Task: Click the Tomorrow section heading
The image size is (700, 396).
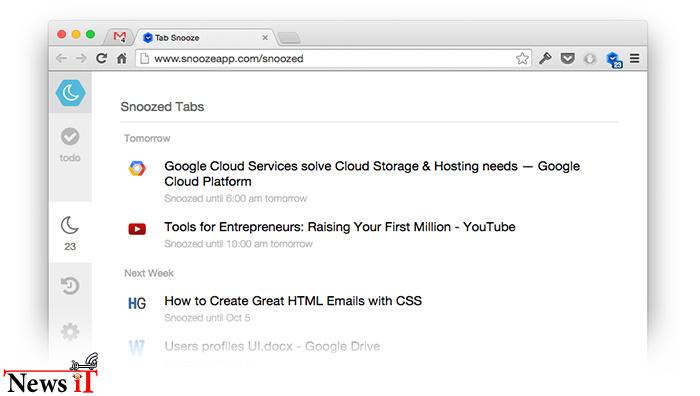Action: 147,138
